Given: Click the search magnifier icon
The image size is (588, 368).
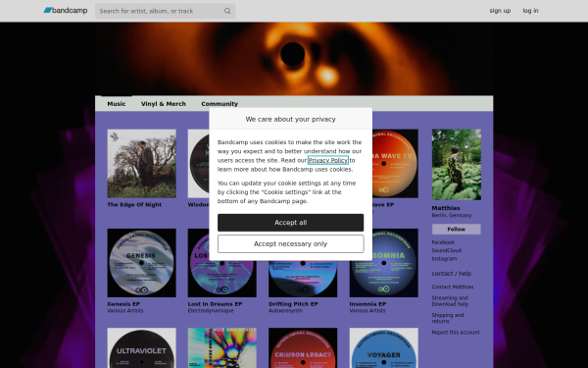Looking at the screenshot, I should pyautogui.click(x=227, y=11).
